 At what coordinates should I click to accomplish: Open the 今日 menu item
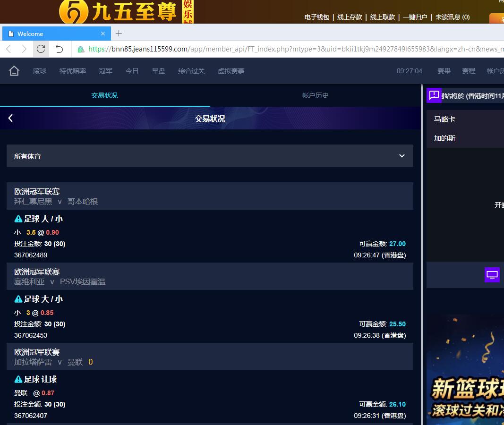(132, 71)
